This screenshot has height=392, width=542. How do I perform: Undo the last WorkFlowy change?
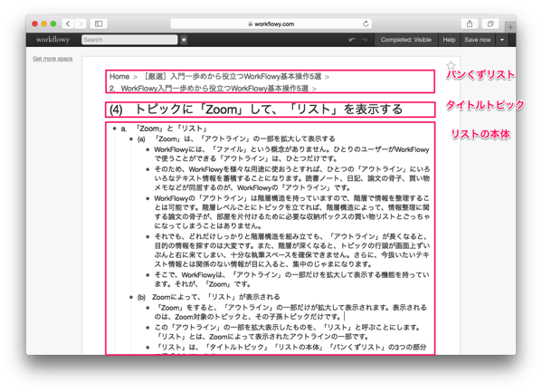click(352, 40)
